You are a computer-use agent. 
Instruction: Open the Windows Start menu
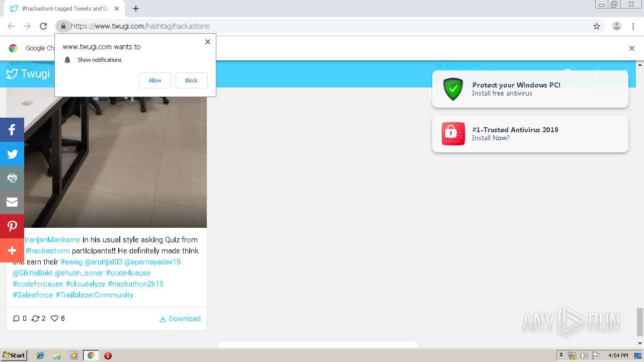(x=14, y=355)
